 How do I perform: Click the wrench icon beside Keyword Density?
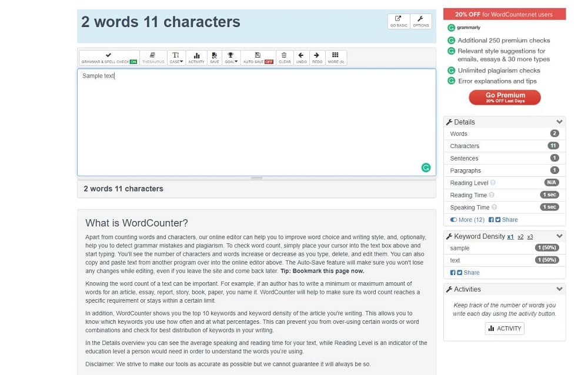[x=449, y=236]
